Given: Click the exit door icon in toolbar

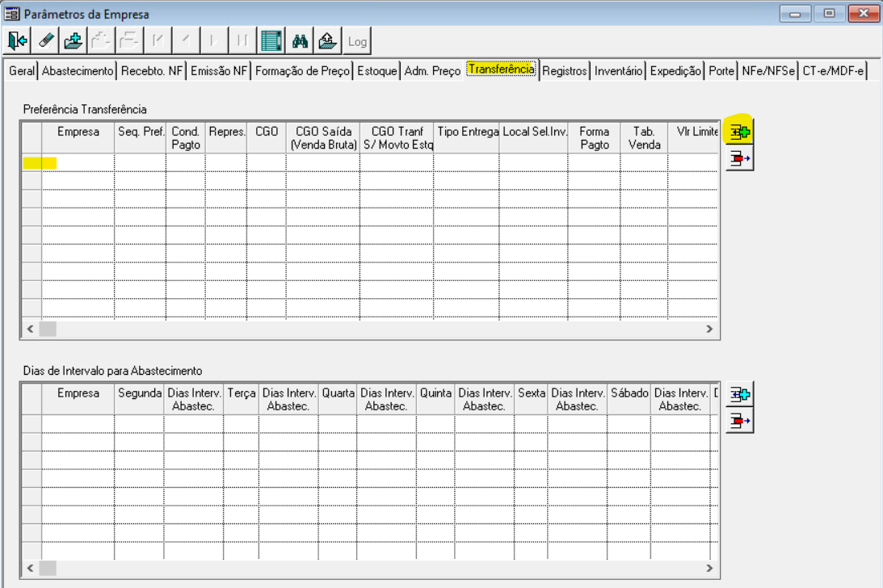Looking at the screenshot, I should pyautogui.click(x=18, y=40).
